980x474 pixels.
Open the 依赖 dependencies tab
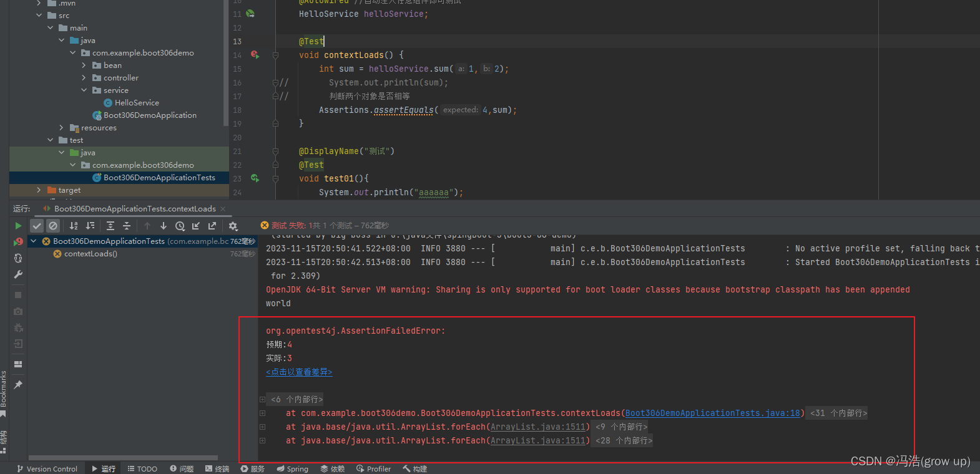[333, 468]
